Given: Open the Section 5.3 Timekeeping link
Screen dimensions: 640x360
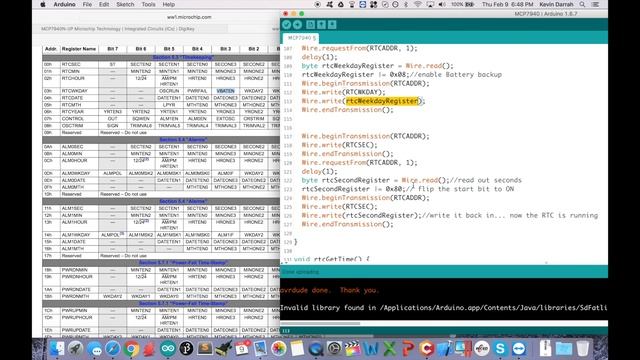Looking at the screenshot, I should 183,58.
